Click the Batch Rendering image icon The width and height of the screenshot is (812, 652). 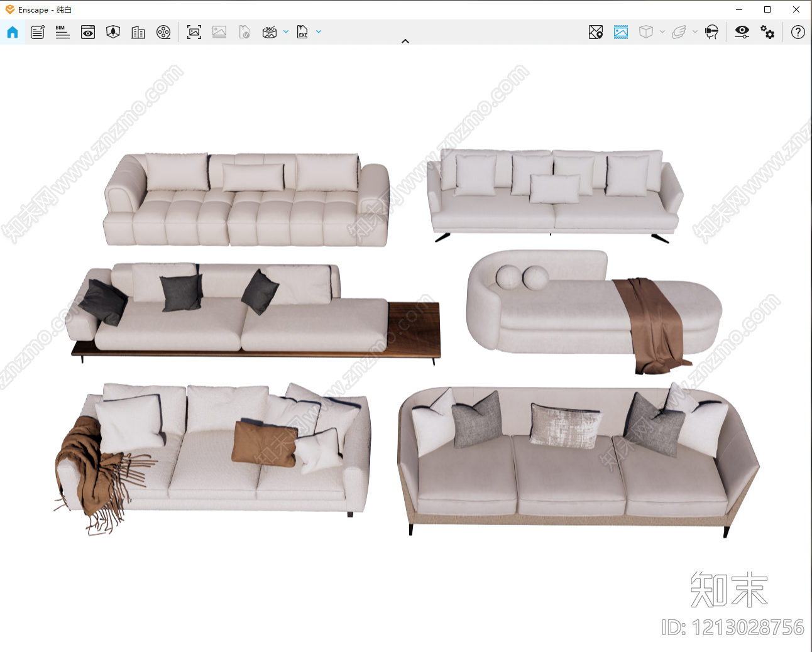[219, 32]
